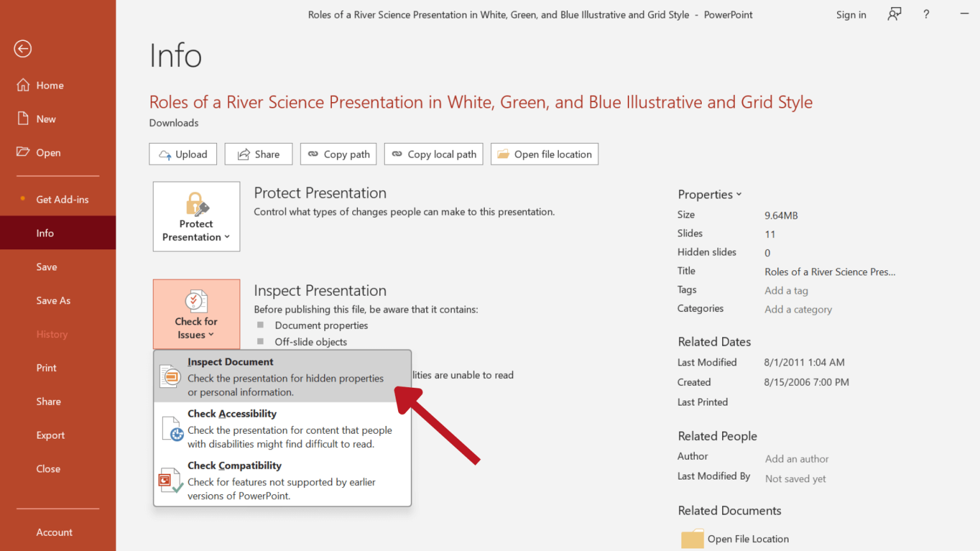980x551 pixels.
Task: Click the Upload icon button
Action: [x=165, y=154]
